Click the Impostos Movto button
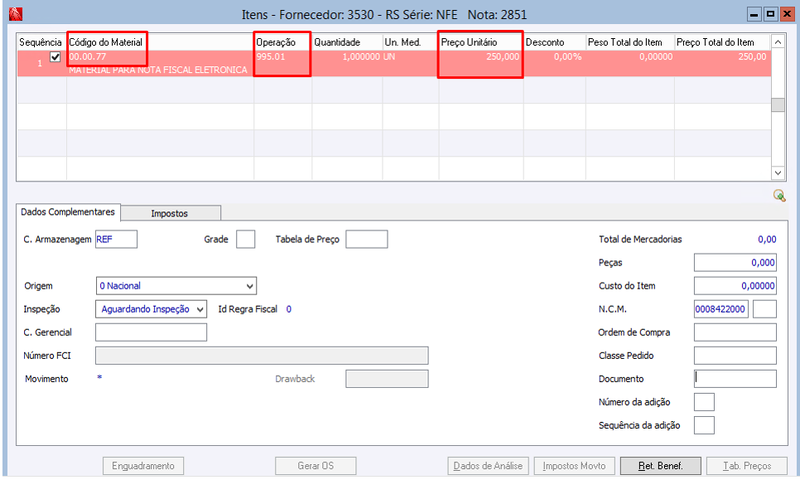The width and height of the screenshot is (800, 480). 574,466
